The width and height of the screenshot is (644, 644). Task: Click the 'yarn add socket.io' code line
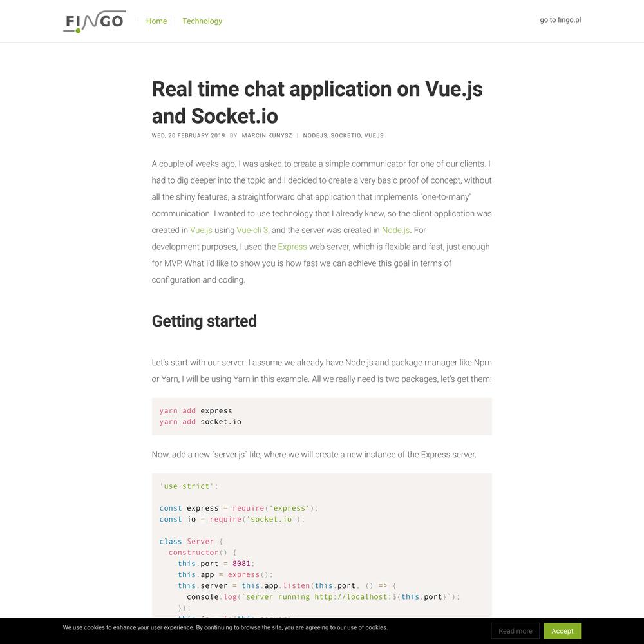point(200,421)
